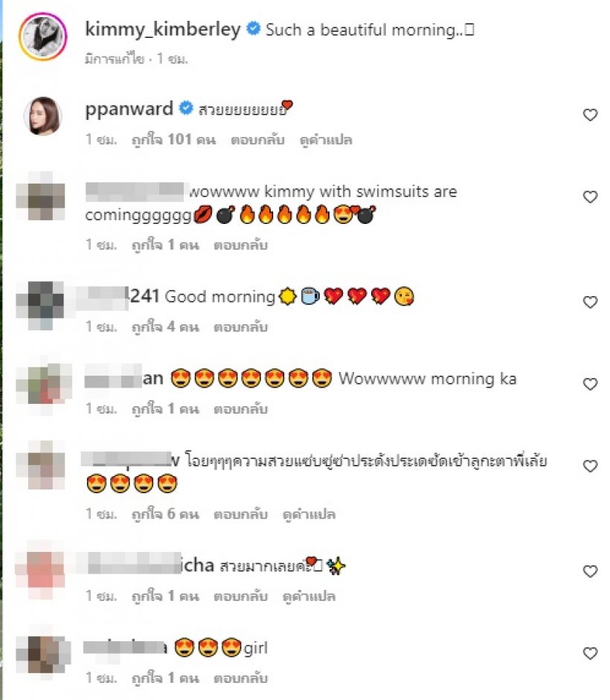
Task: Like the long Thai comment with four emojis
Action: pos(590,466)
